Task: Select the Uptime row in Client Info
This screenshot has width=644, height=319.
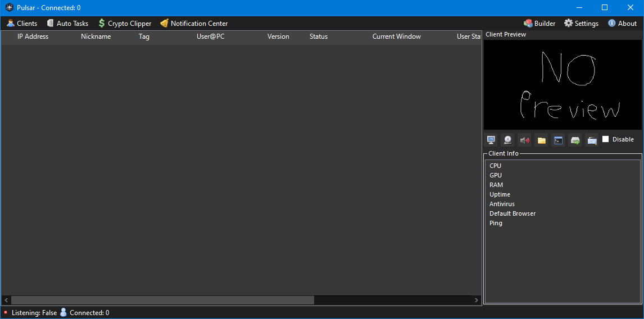Action: coord(500,194)
